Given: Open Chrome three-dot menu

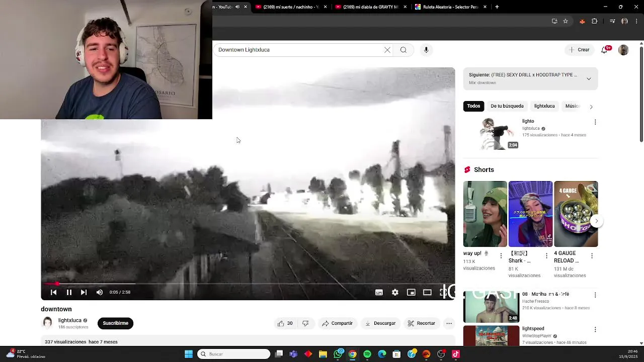Looking at the screenshot, I should [636, 21].
